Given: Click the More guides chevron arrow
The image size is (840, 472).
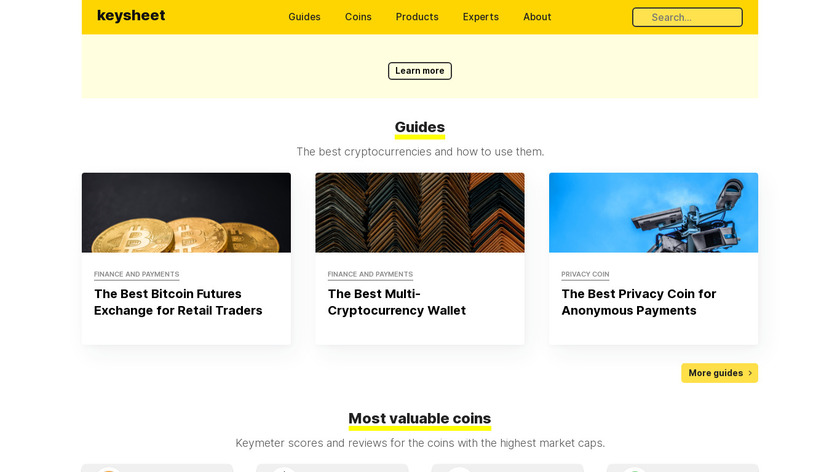Looking at the screenshot, I should (x=750, y=373).
